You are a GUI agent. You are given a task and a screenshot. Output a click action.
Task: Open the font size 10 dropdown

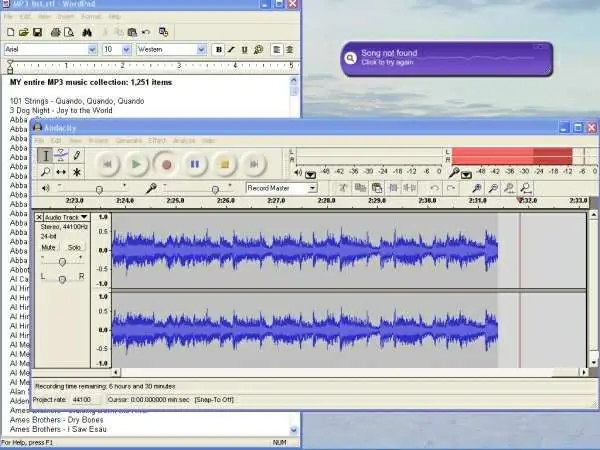(x=127, y=49)
